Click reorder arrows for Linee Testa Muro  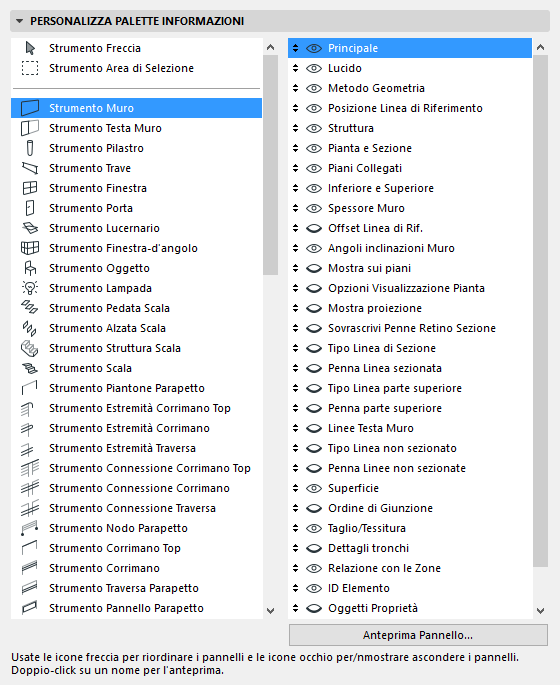(x=296, y=428)
